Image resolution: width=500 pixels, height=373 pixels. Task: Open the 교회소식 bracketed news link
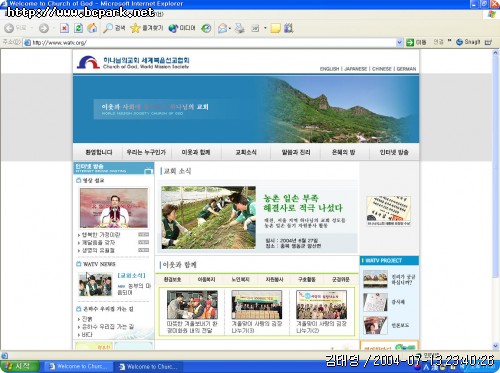132,275
